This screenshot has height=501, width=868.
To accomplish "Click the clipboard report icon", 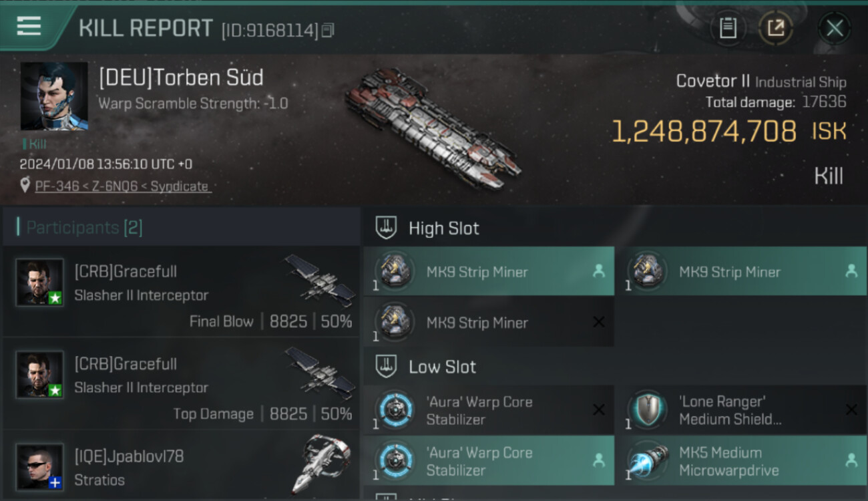I will (728, 28).
